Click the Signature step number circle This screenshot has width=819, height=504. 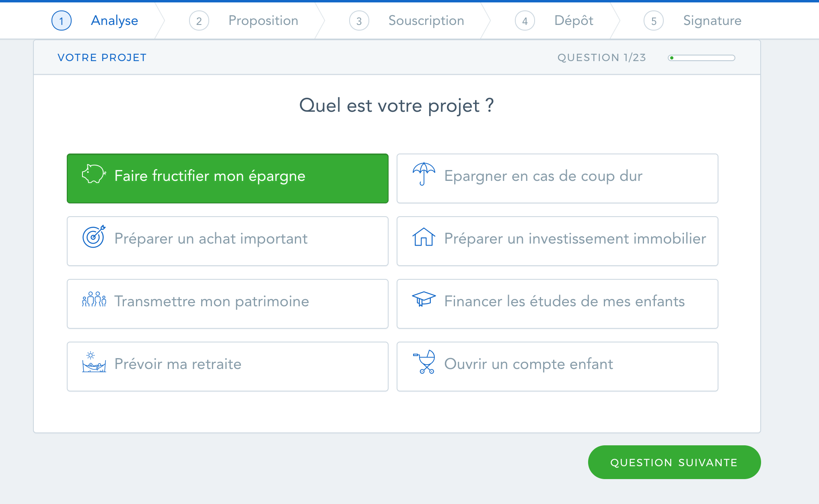click(654, 21)
